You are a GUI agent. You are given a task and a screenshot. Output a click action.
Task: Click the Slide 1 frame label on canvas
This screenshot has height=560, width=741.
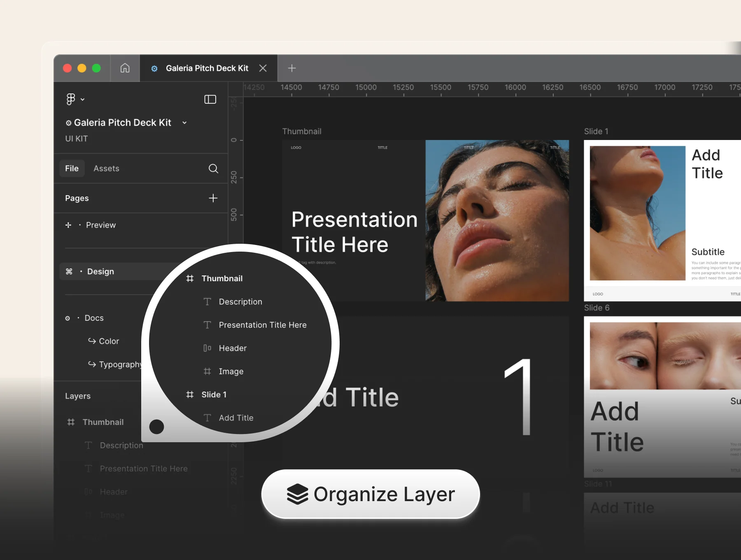point(596,131)
